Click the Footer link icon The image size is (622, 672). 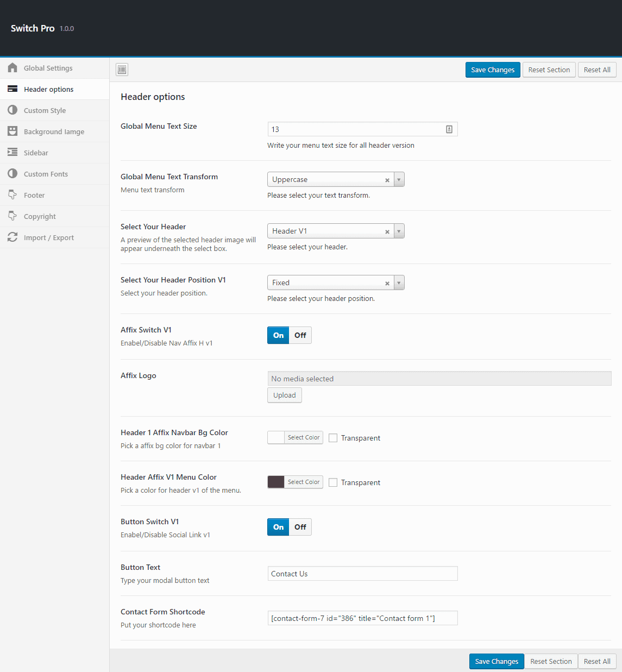tap(12, 195)
